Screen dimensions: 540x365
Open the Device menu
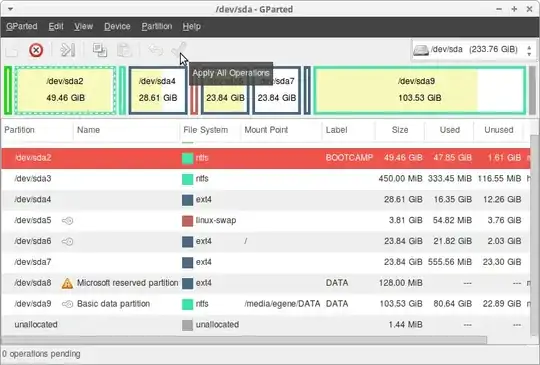click(117, 27)
